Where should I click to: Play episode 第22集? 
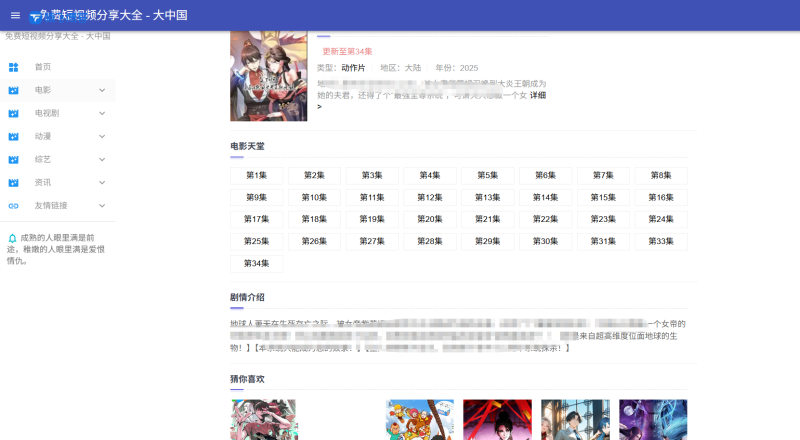[545, 219]
